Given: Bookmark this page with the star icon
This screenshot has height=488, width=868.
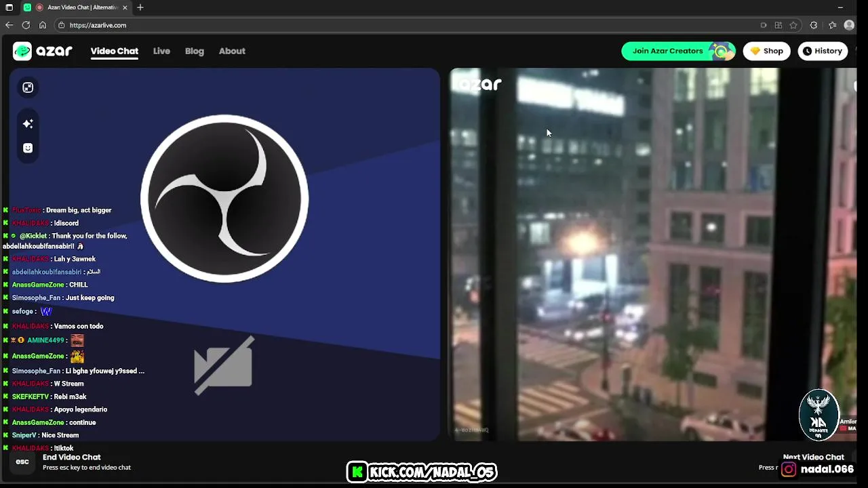Looking at the screenshot, I should coord(793,25).
